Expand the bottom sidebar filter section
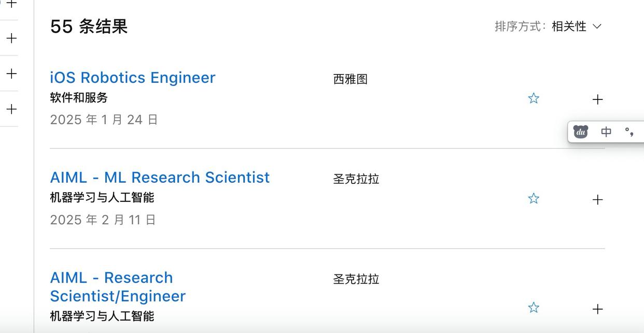Screen dimensions: 644x333 pyautogui.click(x=10, y=109)
